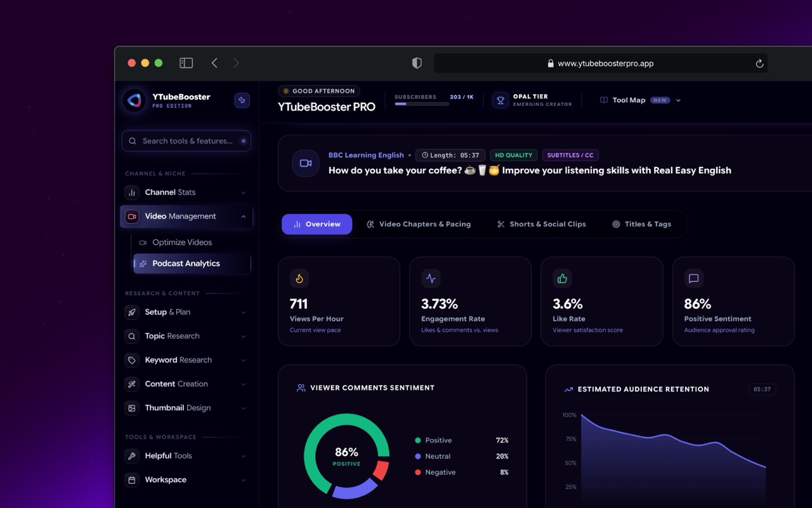This screenshot has width=812, height=508.
Task: Click the 711 Views Per Hour value
Action: [x=299, y=304]
